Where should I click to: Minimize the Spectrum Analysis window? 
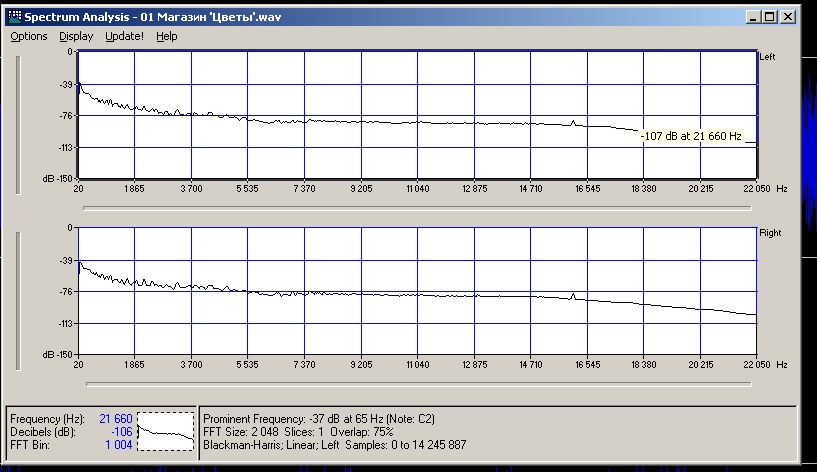pyautogui.click(x=751, y=17)
